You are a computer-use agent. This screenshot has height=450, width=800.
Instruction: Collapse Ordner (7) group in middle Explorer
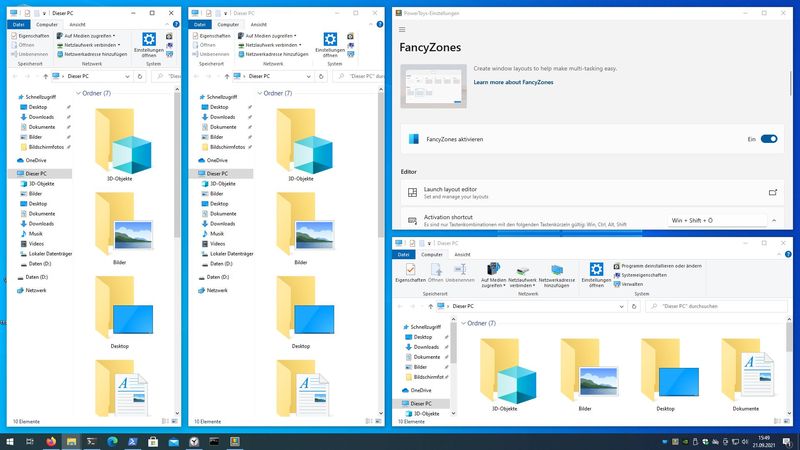click(x=260, y=93)
